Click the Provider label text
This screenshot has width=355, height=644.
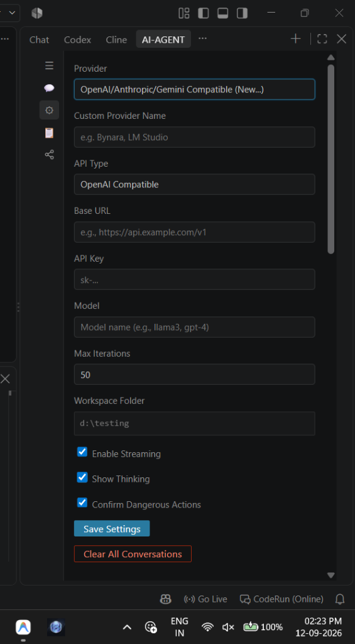[x=90, y=69]
